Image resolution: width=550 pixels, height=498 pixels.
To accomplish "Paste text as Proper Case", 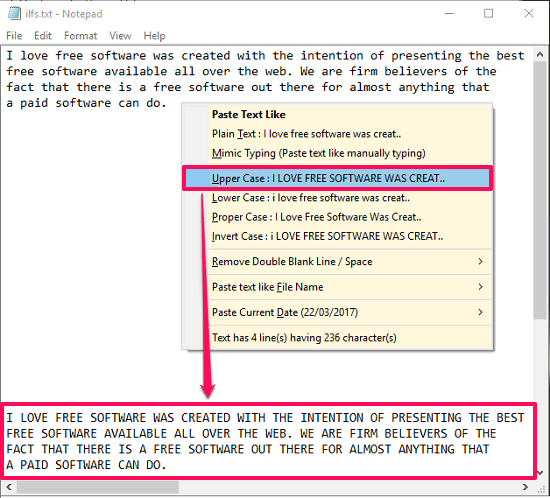I will 350,217.
